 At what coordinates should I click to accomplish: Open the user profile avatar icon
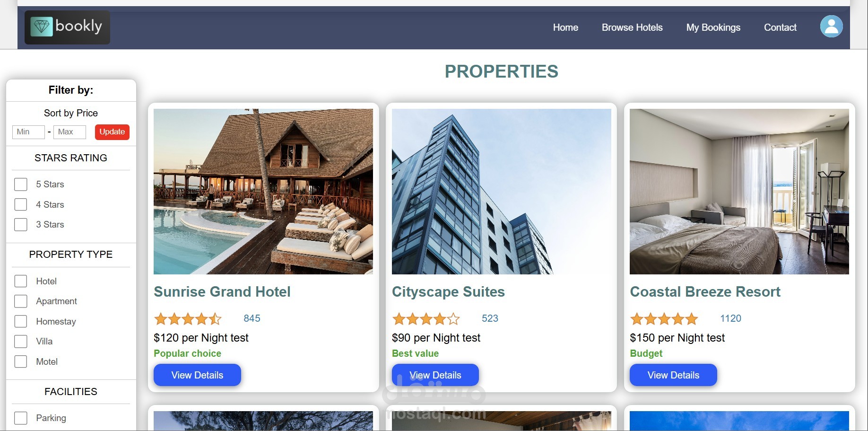tap(831, 26)
